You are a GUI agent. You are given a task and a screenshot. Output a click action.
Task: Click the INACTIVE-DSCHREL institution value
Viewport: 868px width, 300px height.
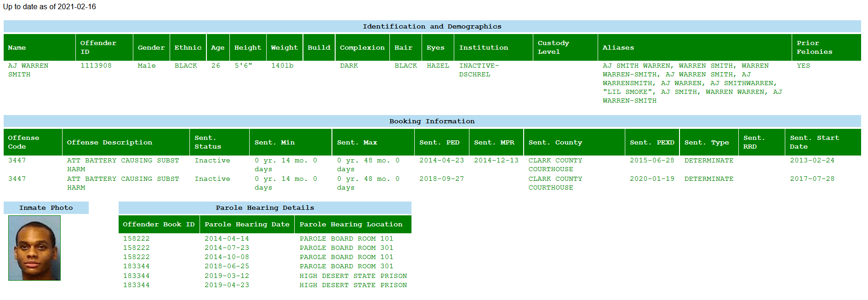tap(479, 70)
